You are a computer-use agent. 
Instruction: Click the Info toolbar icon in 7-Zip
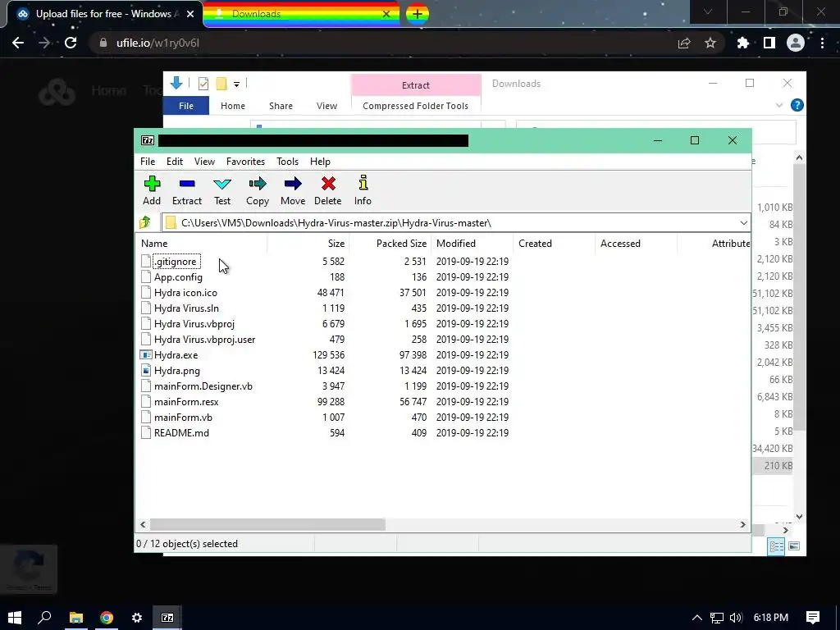(x=363, y=183)
